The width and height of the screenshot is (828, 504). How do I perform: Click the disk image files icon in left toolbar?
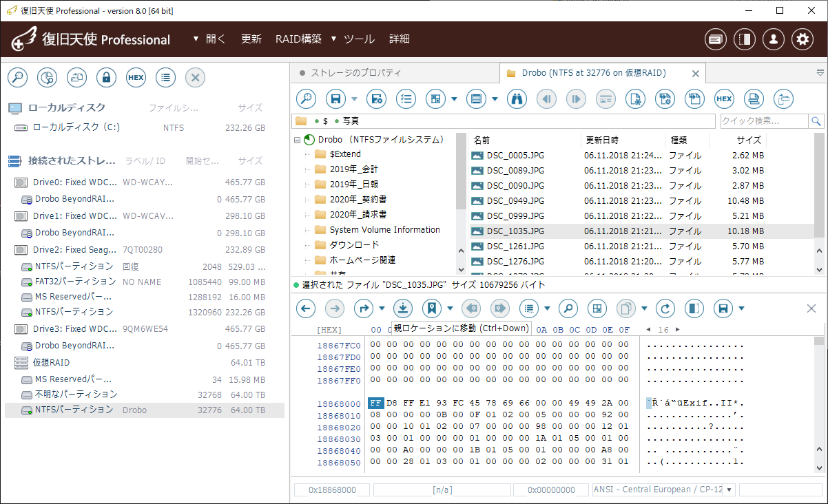click(x=76, y=78)
